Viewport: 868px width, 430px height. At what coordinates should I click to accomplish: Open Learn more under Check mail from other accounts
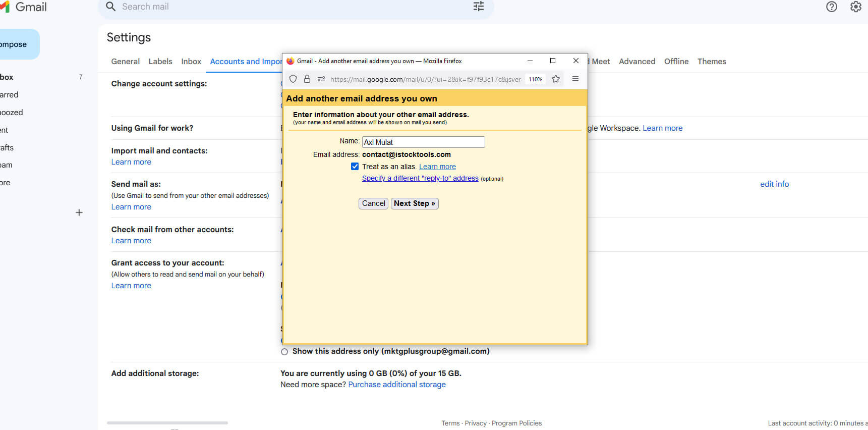point(131,241)
